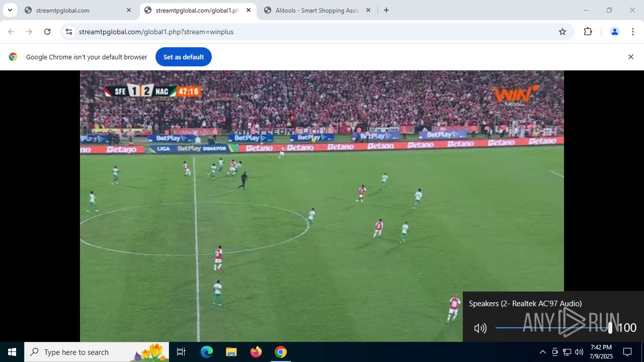Close the global1.php stream tab
The width and height of the screenshot is (644, 362).
click(x=249, y=10)
